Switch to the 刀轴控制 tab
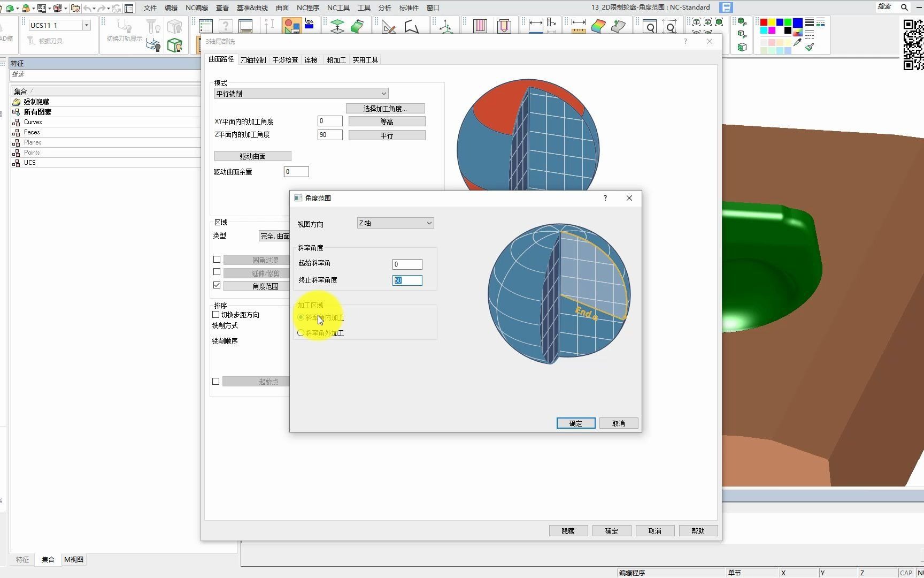 click(x=253, y=60)
